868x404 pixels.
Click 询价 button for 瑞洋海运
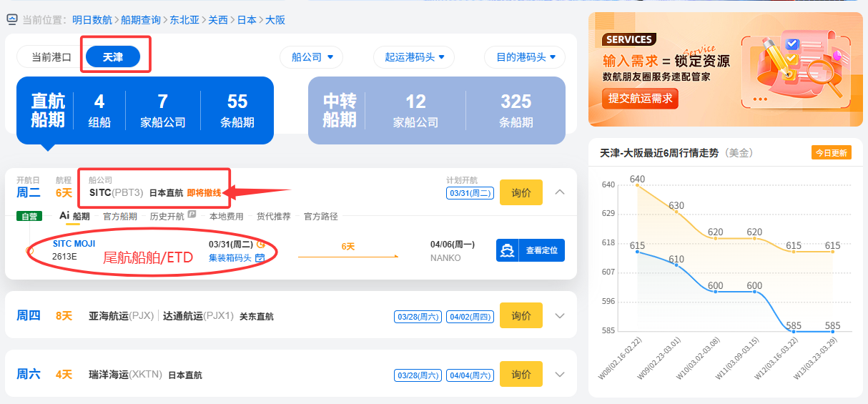click(521, 374)
